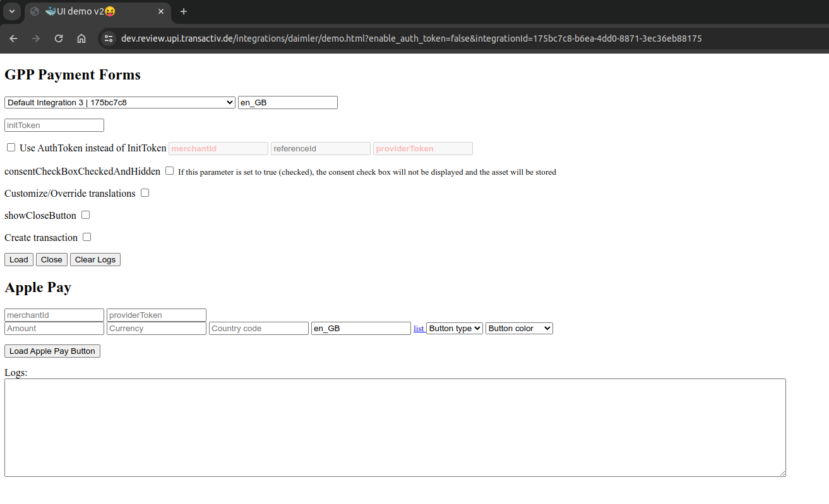Click the GPP providerToken field
Image resolution: width=829 pixels, height=504 pixels.
point(423,149)
